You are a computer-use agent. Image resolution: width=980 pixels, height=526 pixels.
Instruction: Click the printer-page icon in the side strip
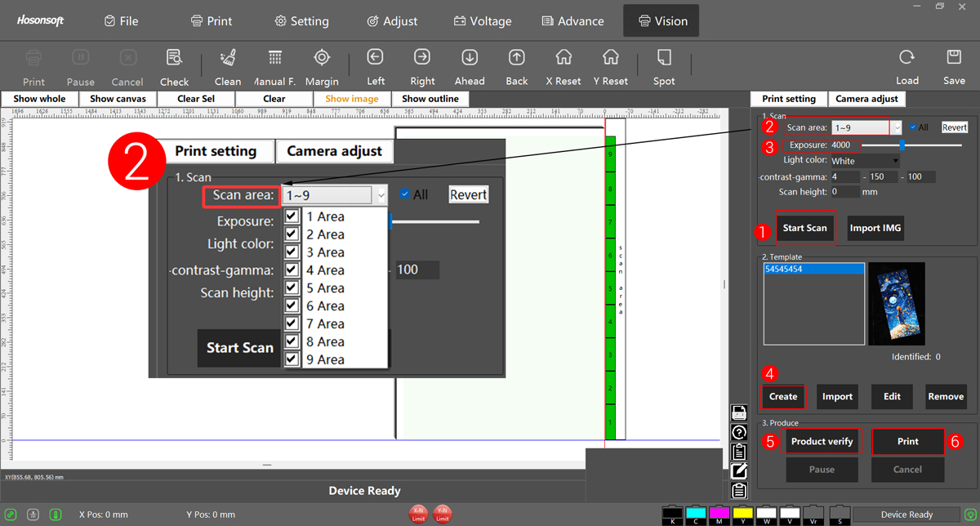(739, 412)
